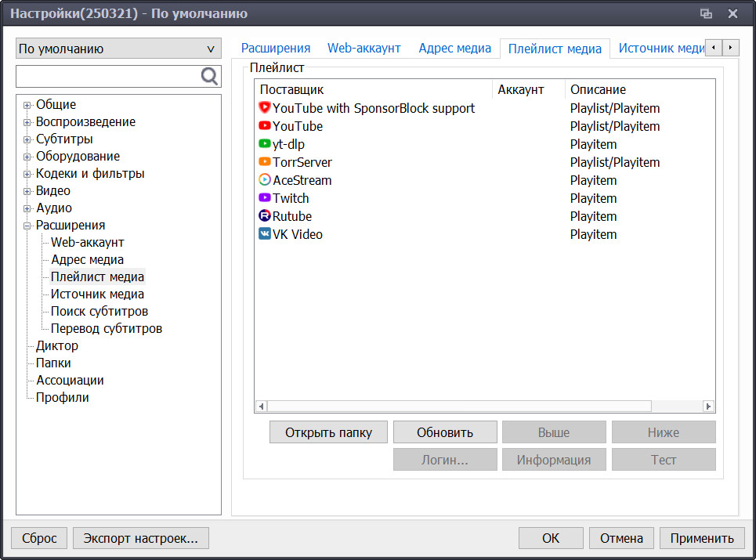Expand the Субтитры tree node

27,139
